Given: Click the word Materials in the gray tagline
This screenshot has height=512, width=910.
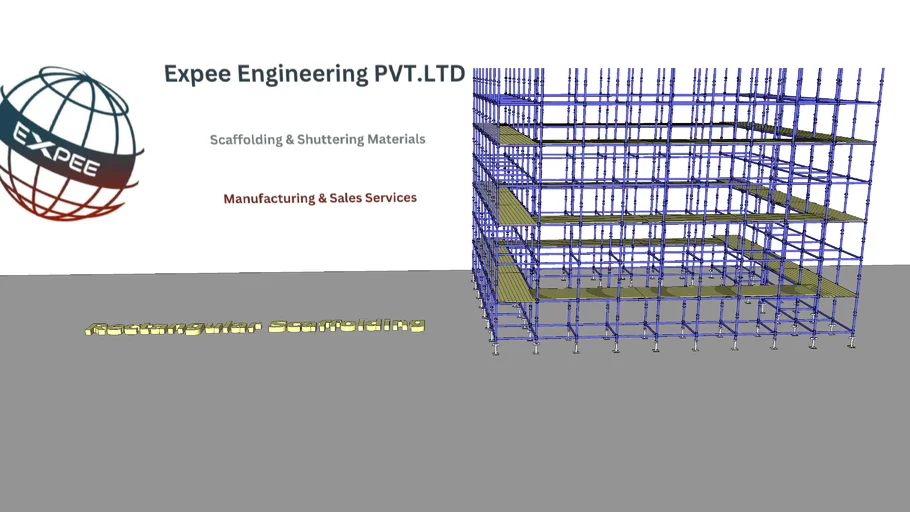Looking at the screenshot, I should pos(397,139).
